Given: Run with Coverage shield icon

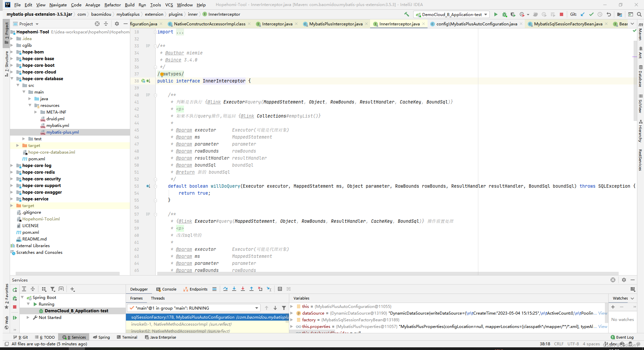Looking at the screenshot, I should click(x=513, y=14).
